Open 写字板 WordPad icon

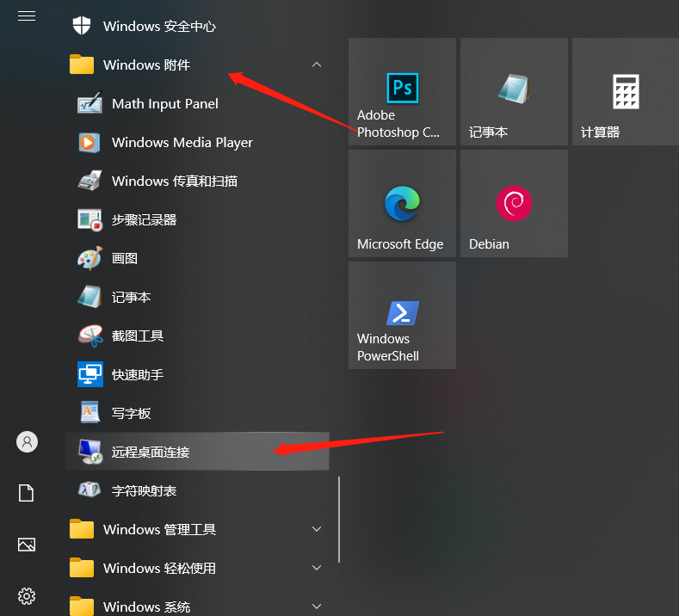pyautogui.click(x=90, y=413)
